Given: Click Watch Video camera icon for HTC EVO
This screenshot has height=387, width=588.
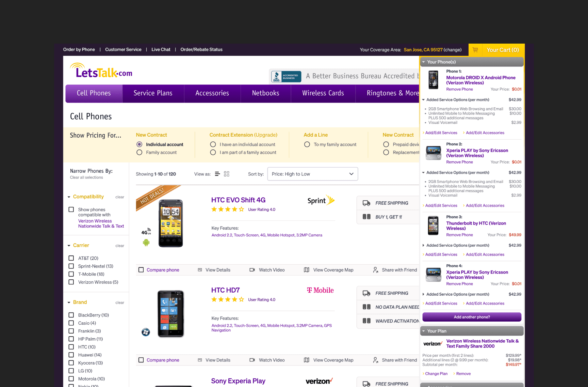Looking at the screenshot, I should 252,270.
